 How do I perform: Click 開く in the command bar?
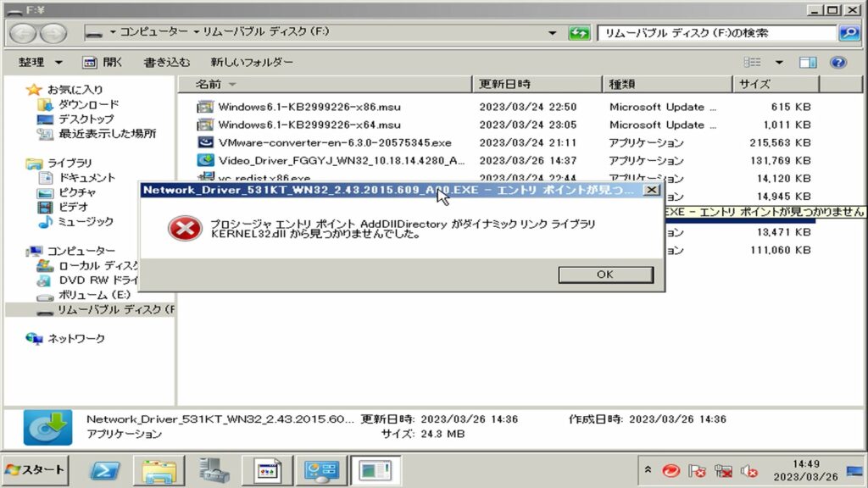(x=103, y=63)
